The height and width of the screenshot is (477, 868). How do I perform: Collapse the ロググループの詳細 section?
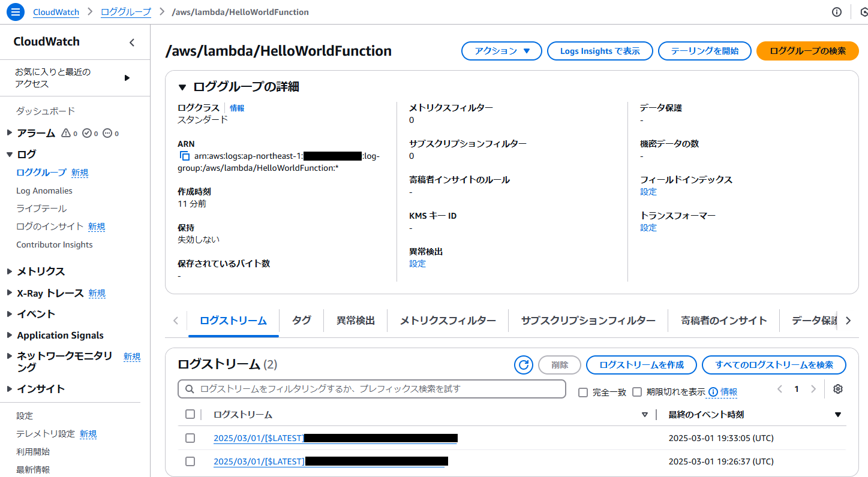(x=182, y=87)
